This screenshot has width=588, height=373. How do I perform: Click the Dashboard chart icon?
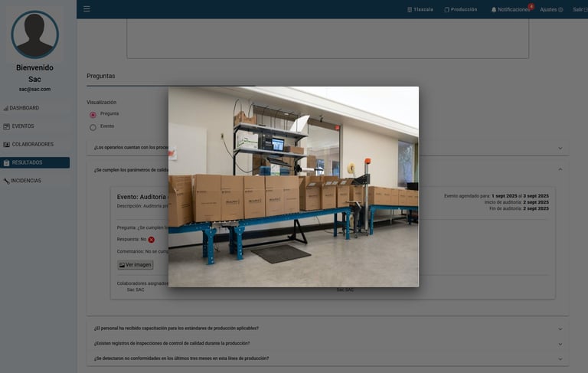coord(6,108)
